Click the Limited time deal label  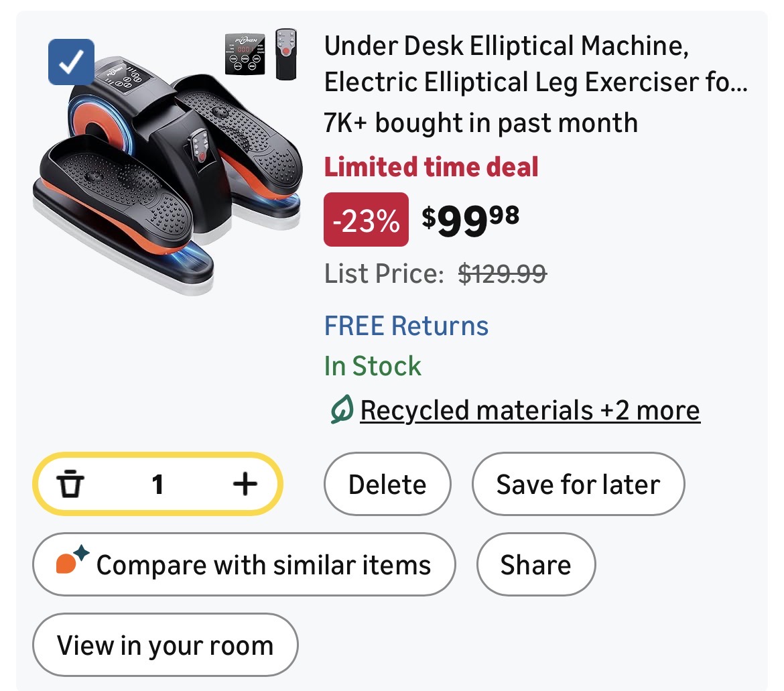[431, 167]
